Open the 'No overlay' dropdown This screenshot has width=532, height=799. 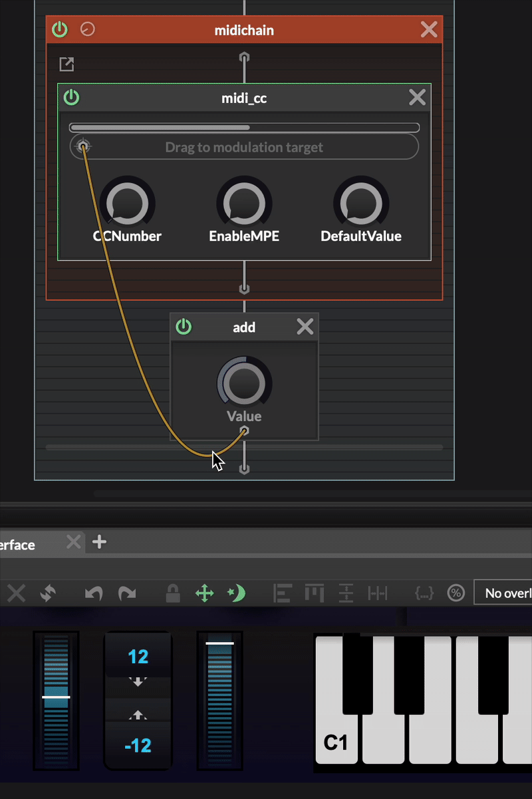point(503,593)
